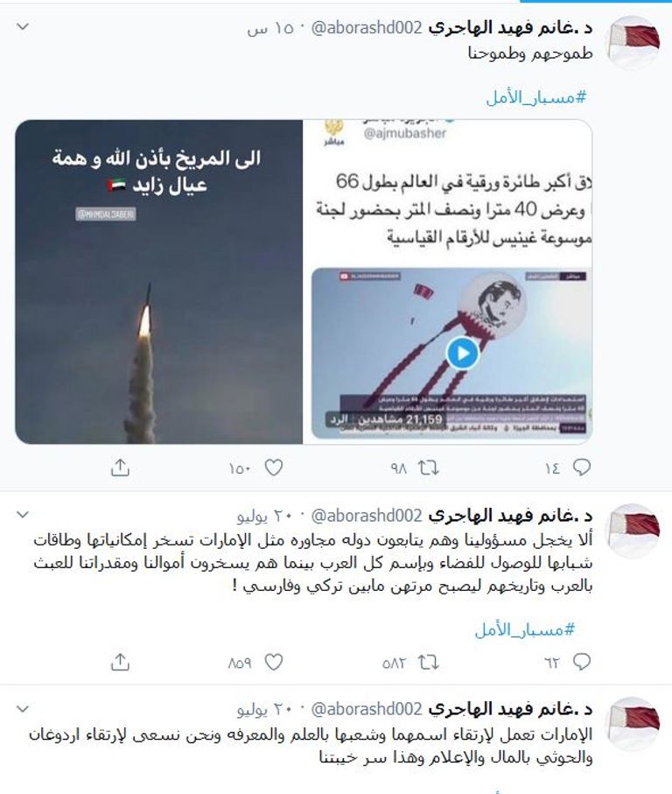Open the rocket launch image
The width and height of the screenshot is (672, 794).
[159, 282]
